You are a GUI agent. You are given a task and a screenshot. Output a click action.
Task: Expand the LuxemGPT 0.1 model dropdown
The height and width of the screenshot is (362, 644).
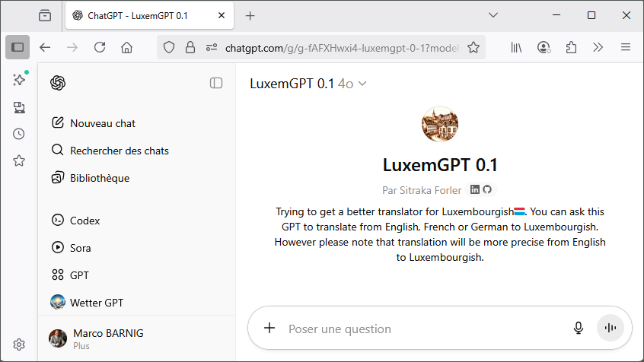308,84
